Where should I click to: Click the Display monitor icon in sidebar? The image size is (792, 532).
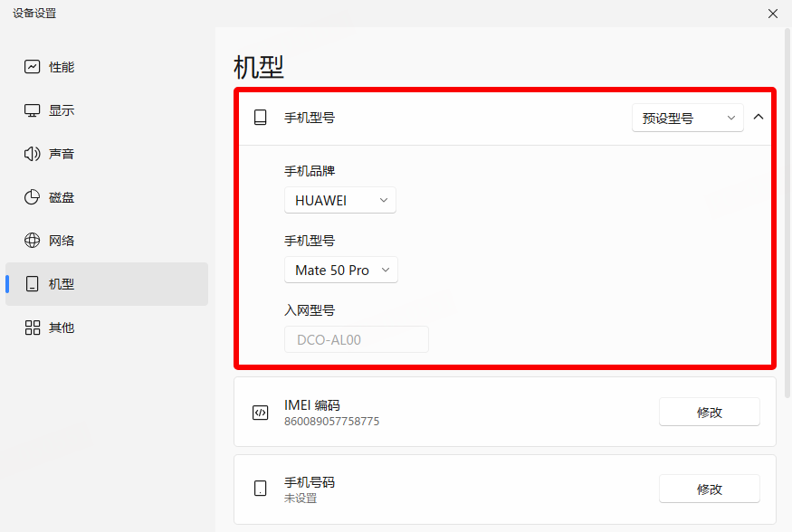tap(33, 110)
